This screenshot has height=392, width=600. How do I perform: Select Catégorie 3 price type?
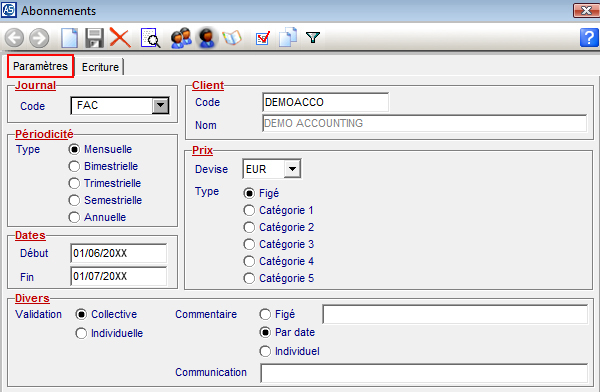point(279,244)
